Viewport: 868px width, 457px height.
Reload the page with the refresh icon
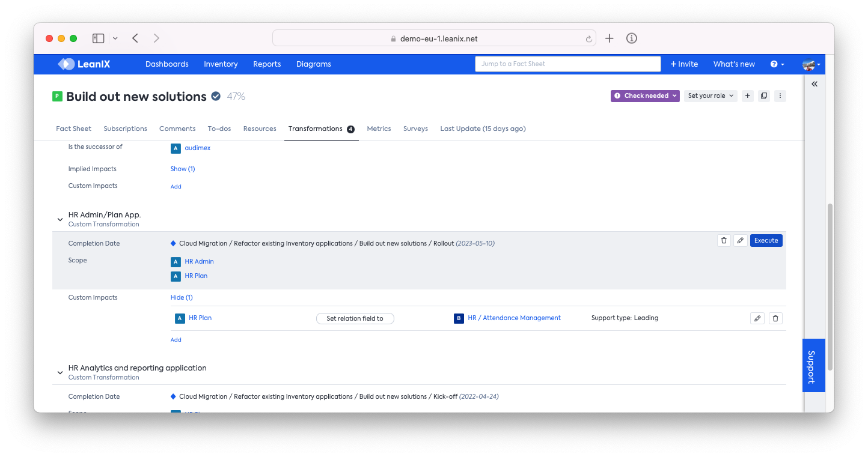588,38
